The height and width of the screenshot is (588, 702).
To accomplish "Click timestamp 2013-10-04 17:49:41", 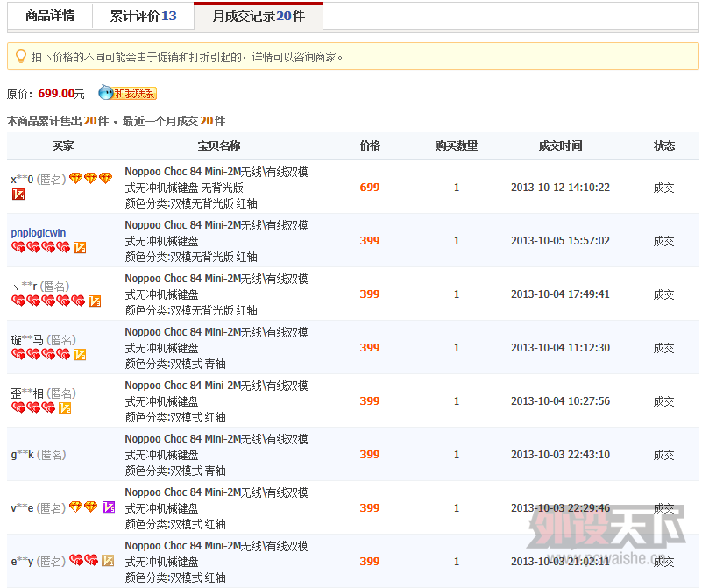I will [x=561, y=294].
